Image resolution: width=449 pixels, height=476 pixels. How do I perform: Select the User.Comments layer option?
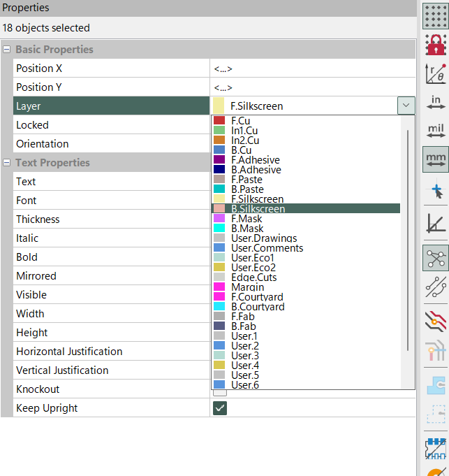267,248
